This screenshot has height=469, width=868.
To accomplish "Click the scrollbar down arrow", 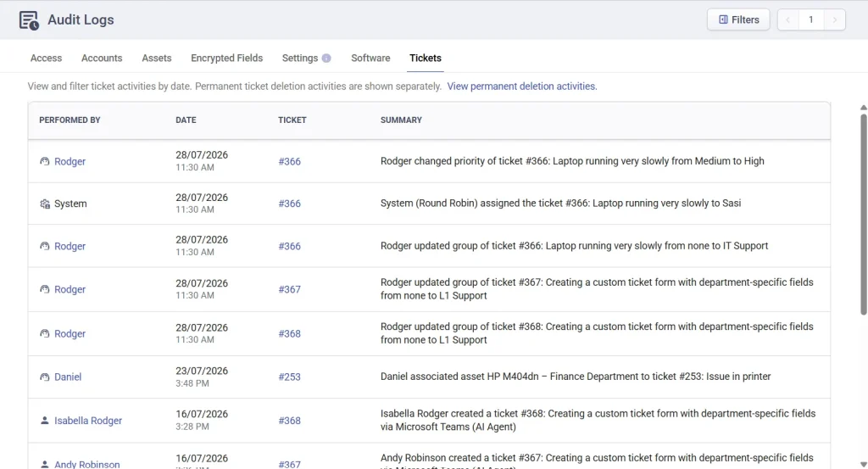I will 864,465.
